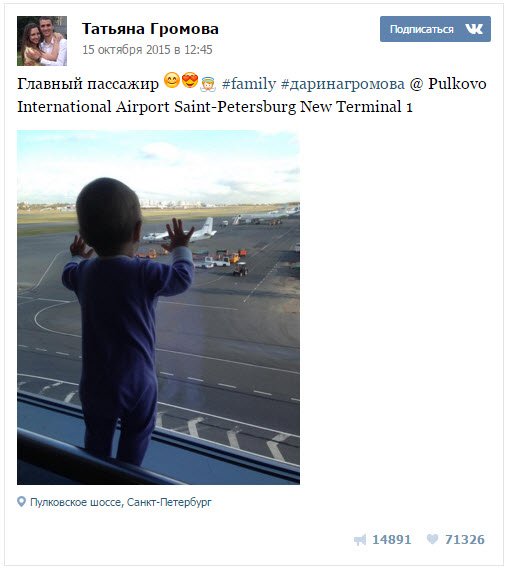Image resolution: width=507 pixels, height=571 pixels.
Task: Click the baby angel emoji
Action: click(208, 83)
